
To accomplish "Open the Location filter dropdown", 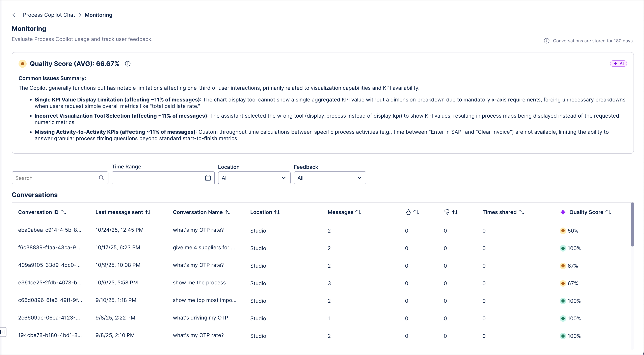I will pyautogui.click(x=254, y=178).
